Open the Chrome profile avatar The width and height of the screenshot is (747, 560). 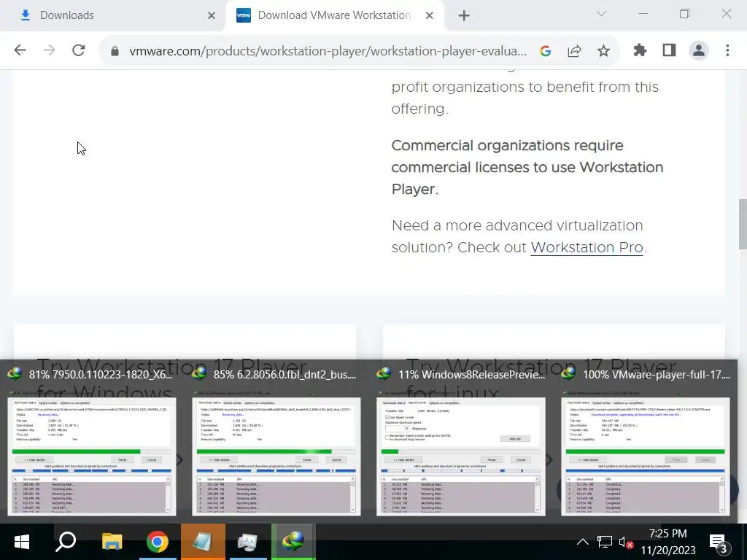pyautogui.click(x=699, y=50)
